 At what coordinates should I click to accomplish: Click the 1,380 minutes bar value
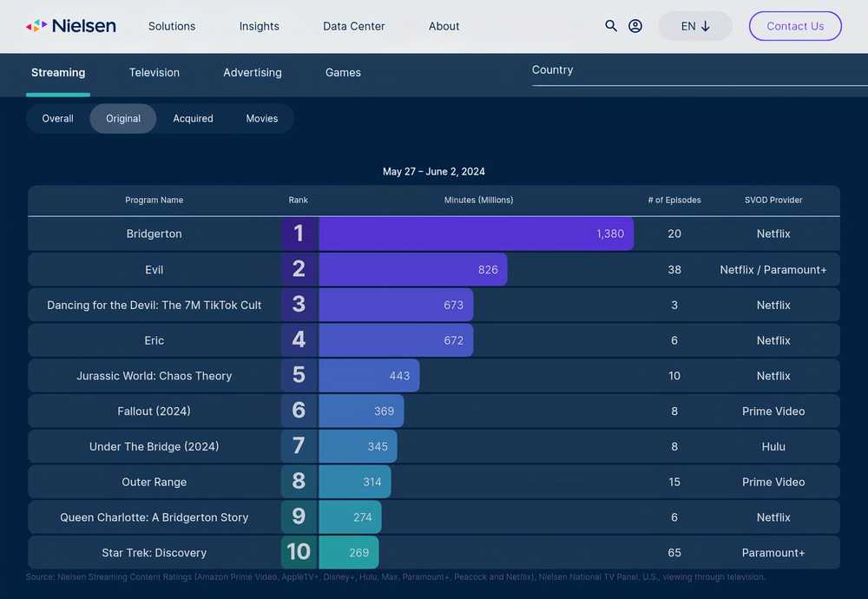click(x=610, y=234)
